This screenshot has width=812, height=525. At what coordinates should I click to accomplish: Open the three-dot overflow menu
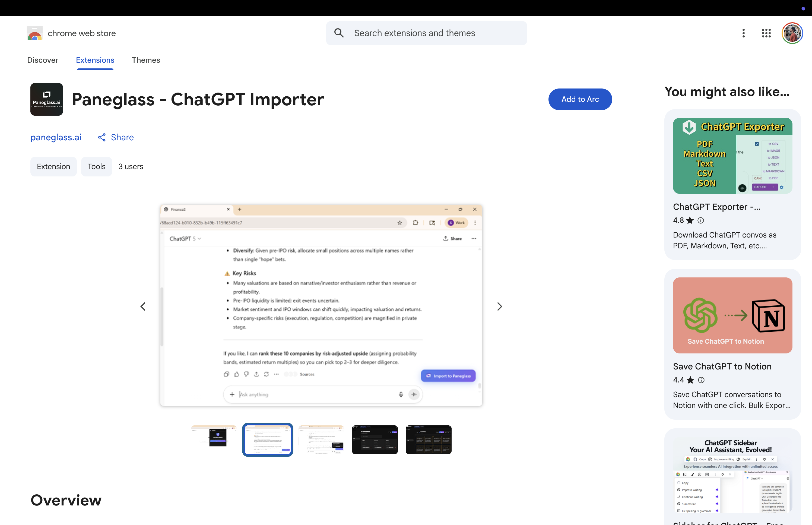[743, 33]
